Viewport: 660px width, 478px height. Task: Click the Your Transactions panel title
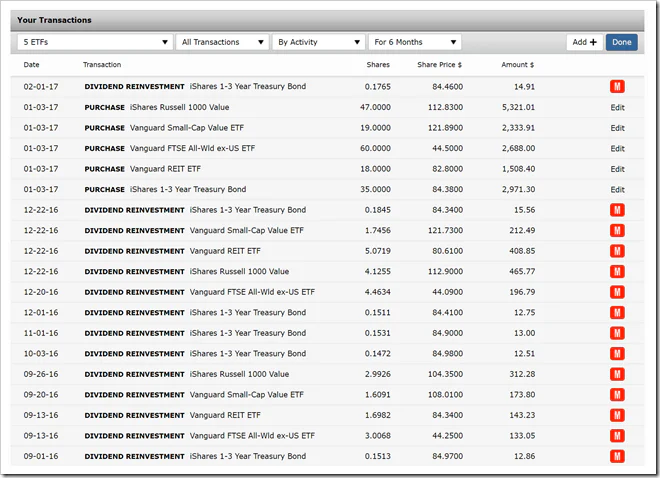click(54, 20)
